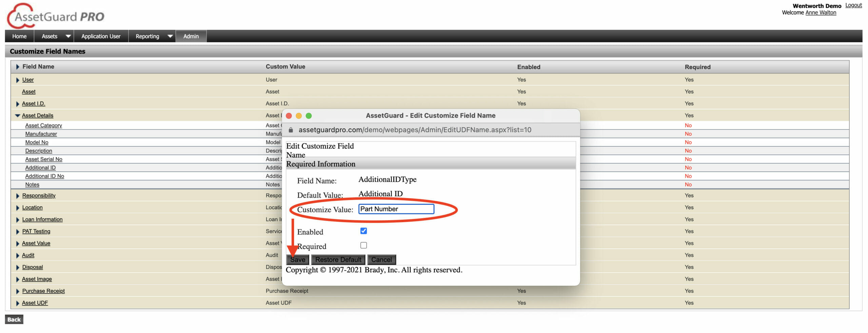Go to the Home menu
This screenshot has height=333, width=868.
tap(19, 36)
